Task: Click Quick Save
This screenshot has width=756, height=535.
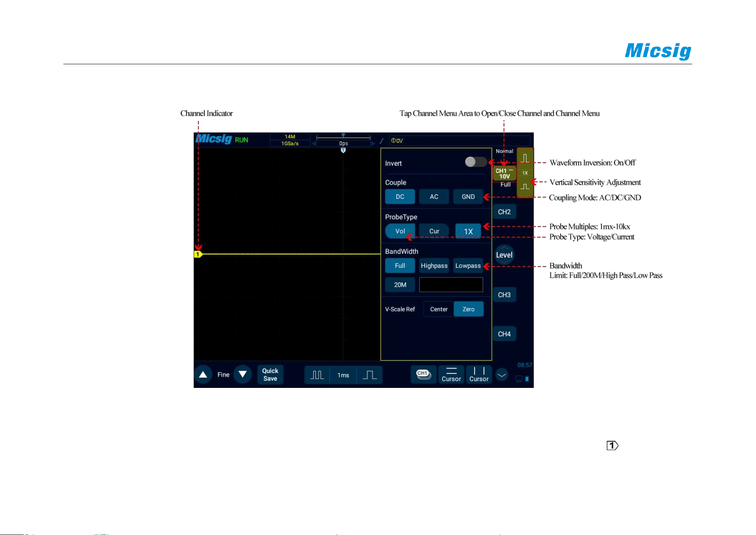Action: [270, 375]
